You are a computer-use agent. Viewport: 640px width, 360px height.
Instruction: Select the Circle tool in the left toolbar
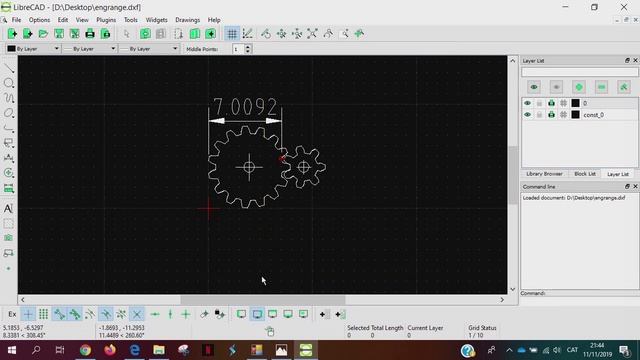click(9, 83)
